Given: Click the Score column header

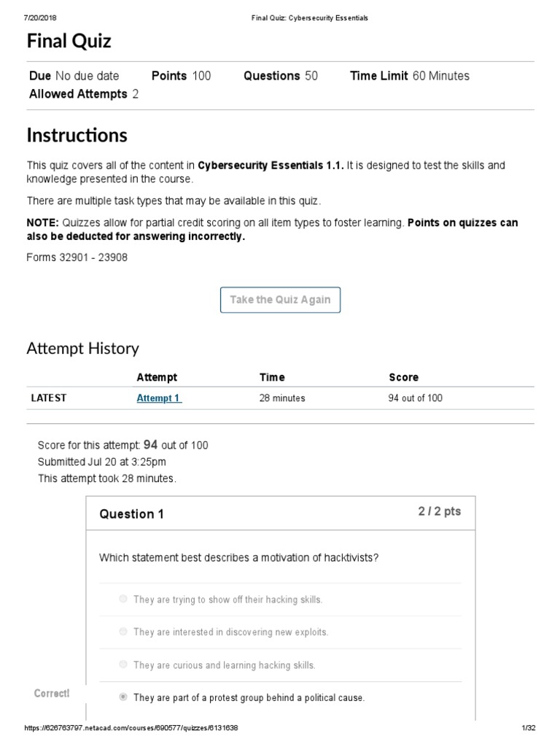Looking at the screenshot, I should coord(403,377).
